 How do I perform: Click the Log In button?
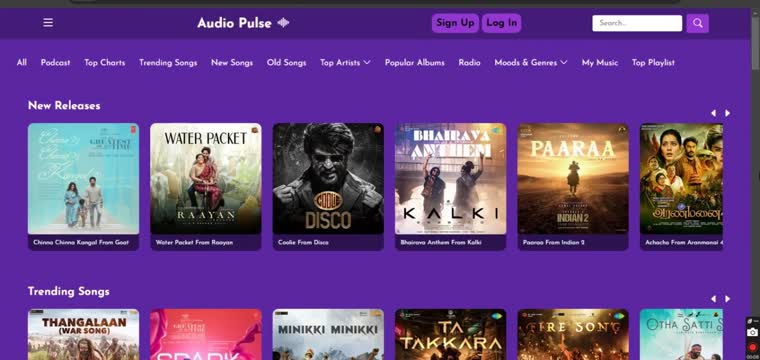502,23
